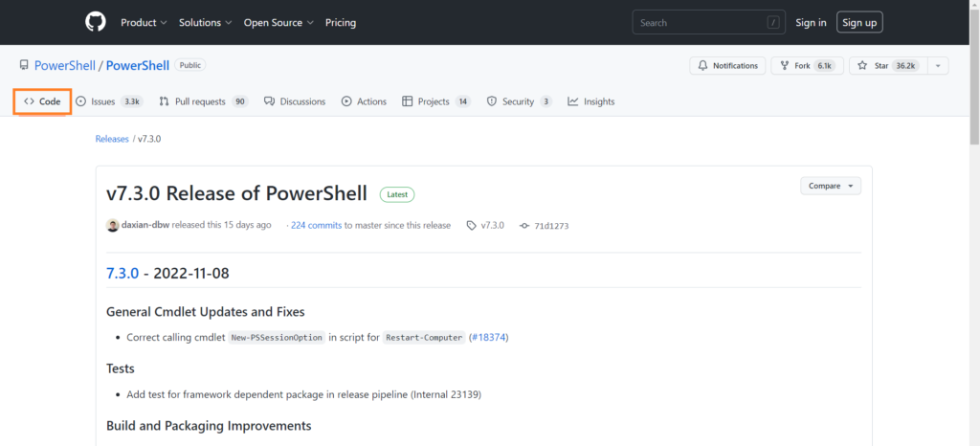
Task: Click the fork count 6.1k
Action: [824, 66]
